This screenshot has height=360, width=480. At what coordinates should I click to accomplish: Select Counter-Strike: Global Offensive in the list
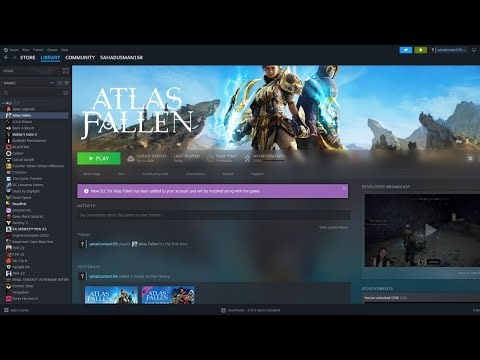pos(38,166)
